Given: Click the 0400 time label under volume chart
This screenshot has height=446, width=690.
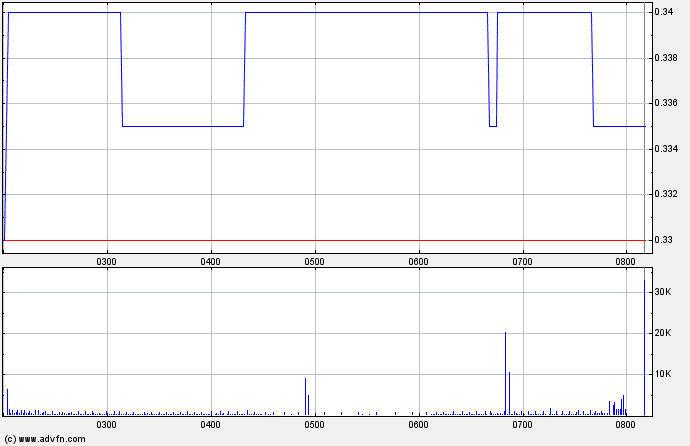Looking at the screenshot, I should coord(210,425).
